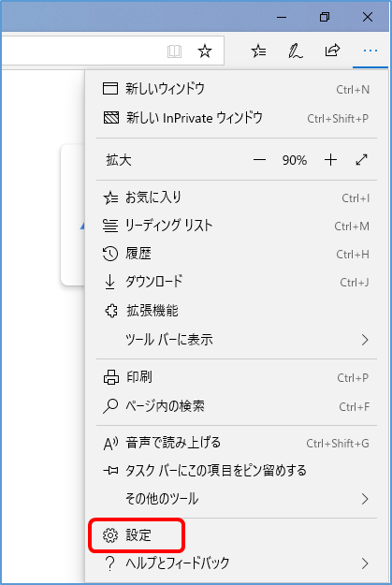Expand その他のツール submenu
This screenshot has height=585, width=392.
[237, 499]
